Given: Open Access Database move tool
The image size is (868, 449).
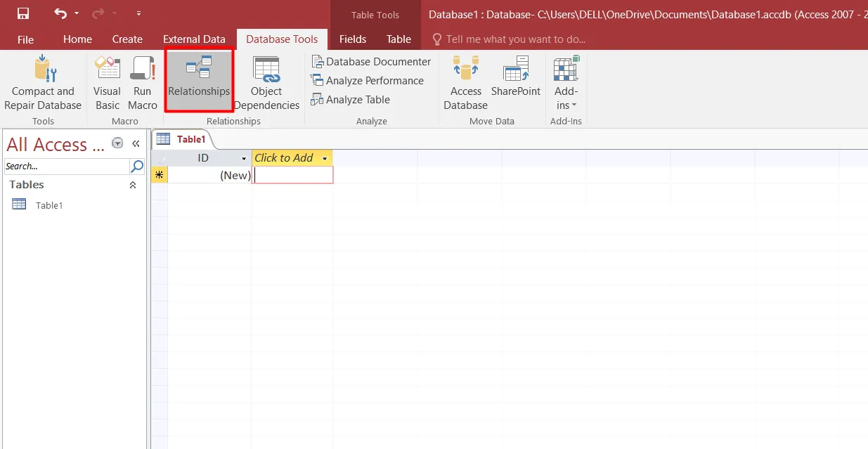Looking at the screenshot, I should [465, 81].
